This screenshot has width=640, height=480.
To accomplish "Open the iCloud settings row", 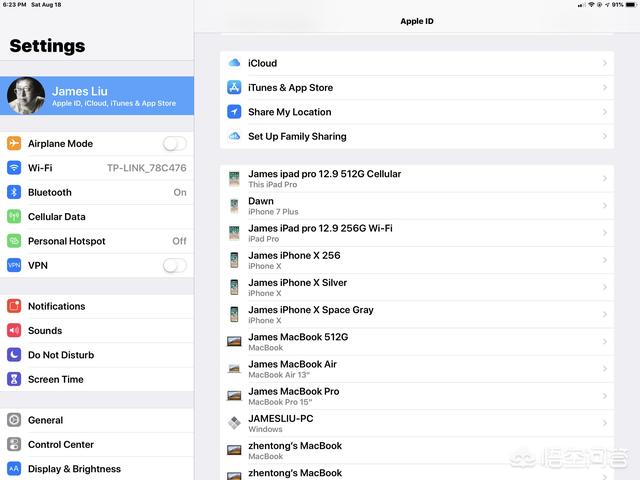I will pos(417,63).
